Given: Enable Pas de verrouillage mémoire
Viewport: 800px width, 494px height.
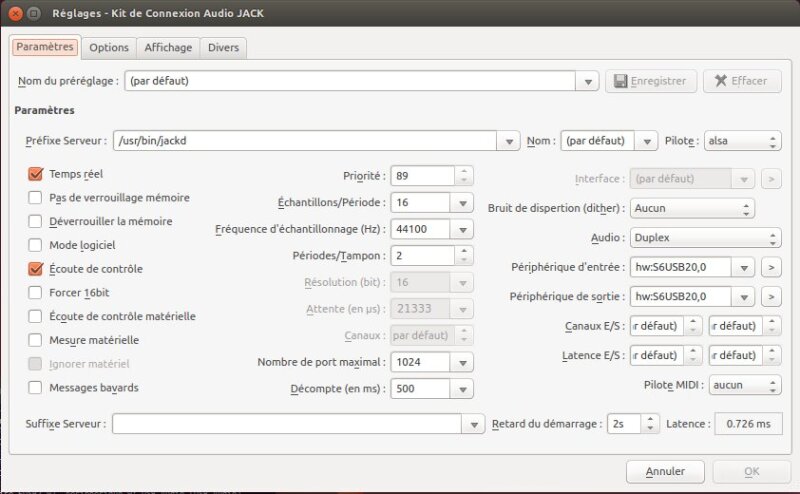Looking at the screenshot, I should [35, 197].
